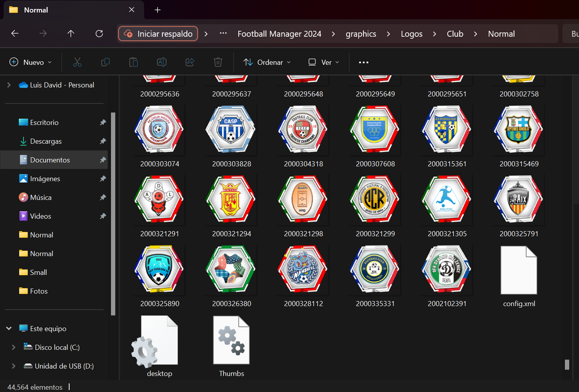Screen dimensions: 579x392
Task: Click the file list vertical scrollbar thumb
Action: [567, 365]
